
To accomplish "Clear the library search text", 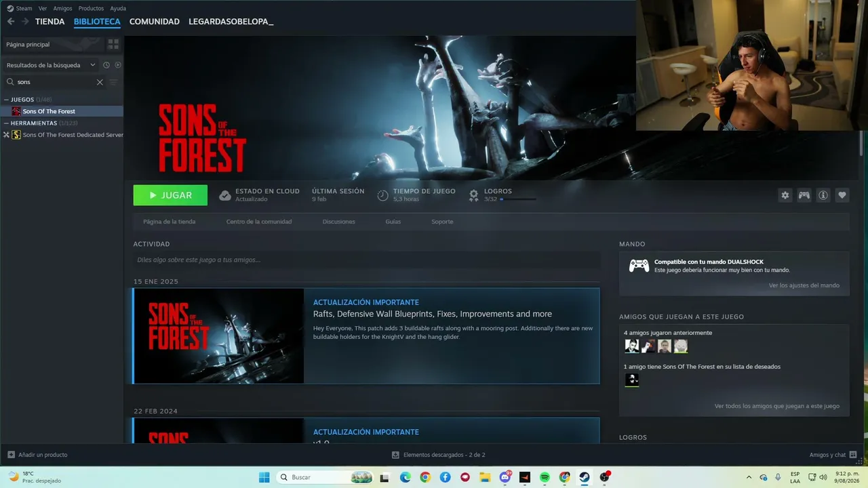I will point(100,82).
